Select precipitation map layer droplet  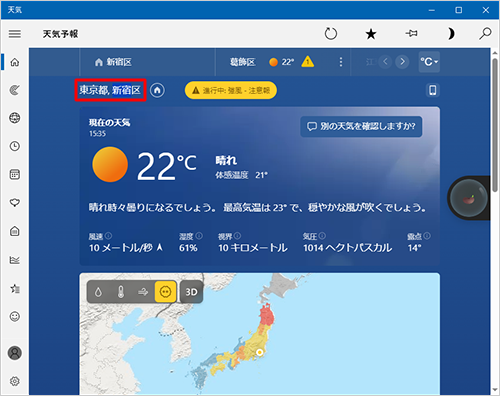(98, 292)
